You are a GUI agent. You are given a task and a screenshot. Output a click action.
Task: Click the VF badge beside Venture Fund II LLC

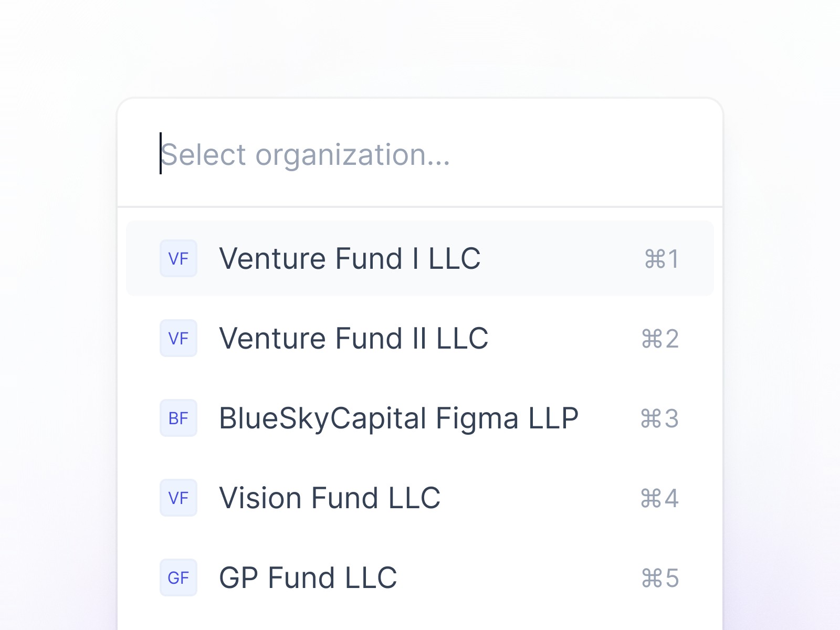point(178,338)
